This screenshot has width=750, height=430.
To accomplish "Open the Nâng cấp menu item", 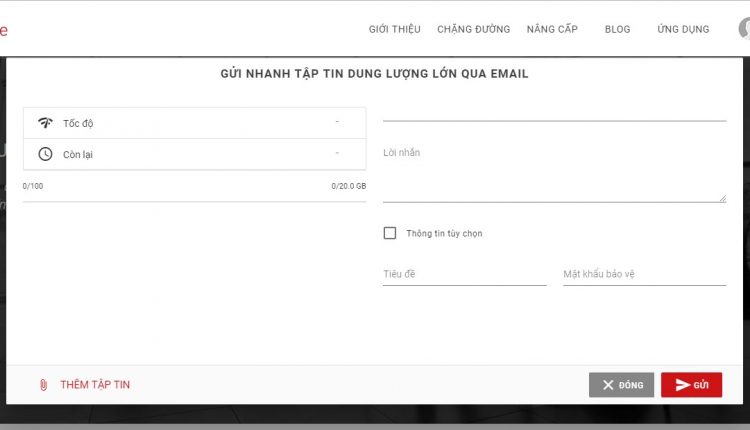I will tap(552, 29).
